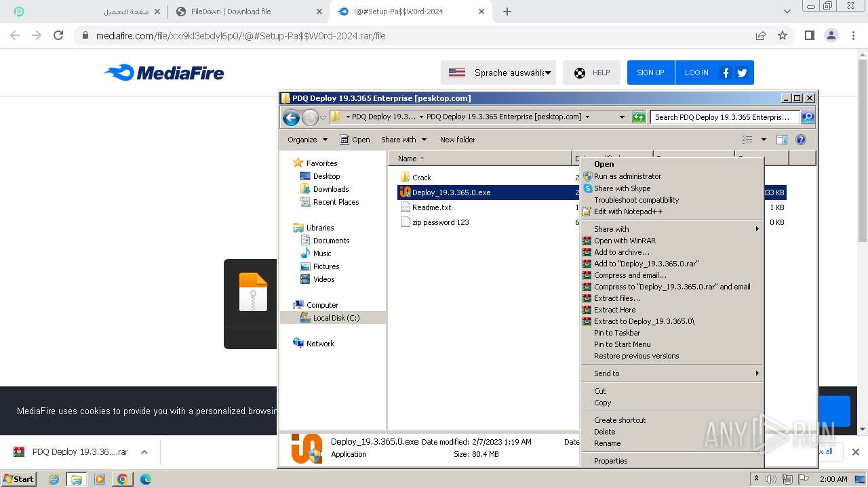This screenshot has height=488, width=868.
Task: Choose Open in context menu
Action: [x=671, y=164]
